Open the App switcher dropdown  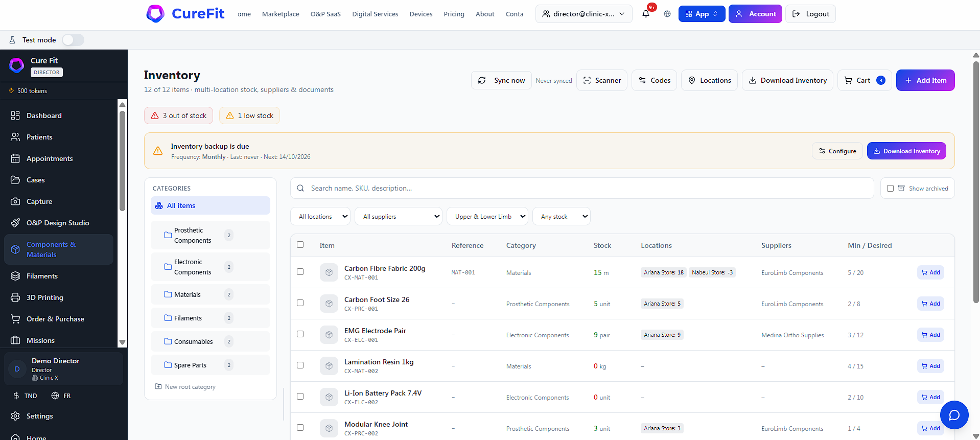click(702, 14)
